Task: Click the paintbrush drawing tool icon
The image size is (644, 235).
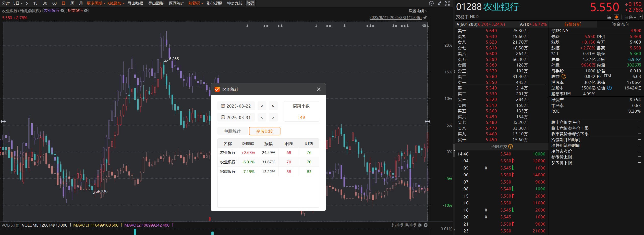Action: click(x=439, y=3)
